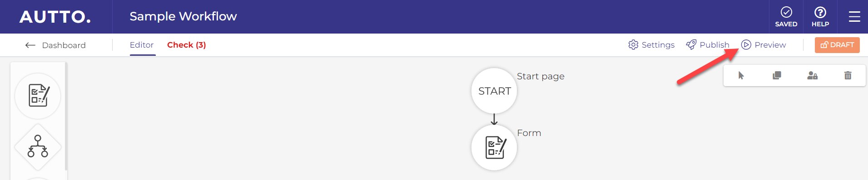This screenshot has height=180, width=868.
Task: Click the duplicate copy tool icon
Action: (x=777, y=75)
